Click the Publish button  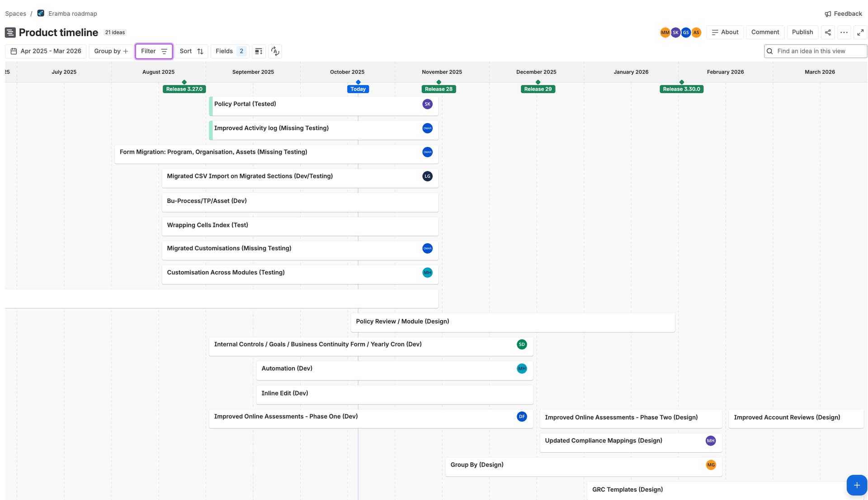(x=802, y=32)
